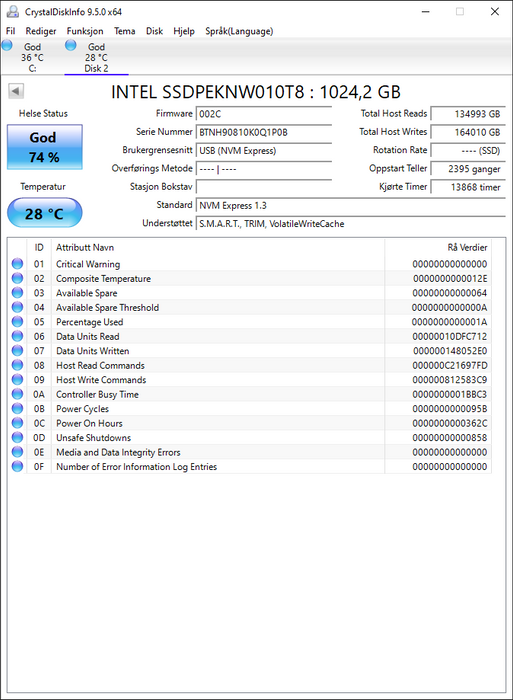Open the Fil menu
Image resolution: width=513 pixels, height=700 pixels.
(10, 31)
